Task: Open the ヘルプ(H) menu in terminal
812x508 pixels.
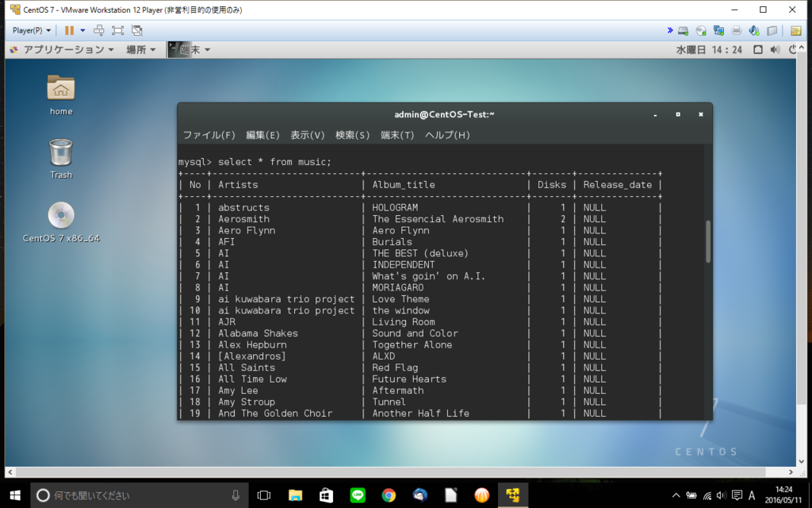Action: pos(447,135)
